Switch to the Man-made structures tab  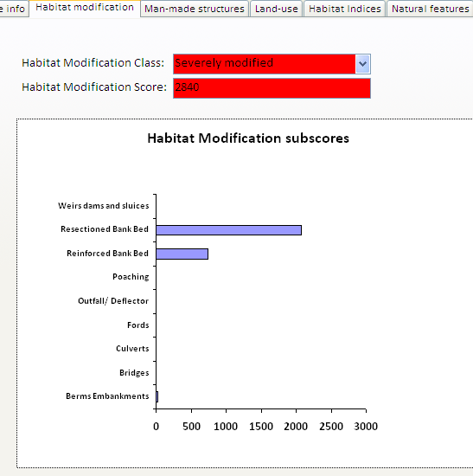coord(195,9)
